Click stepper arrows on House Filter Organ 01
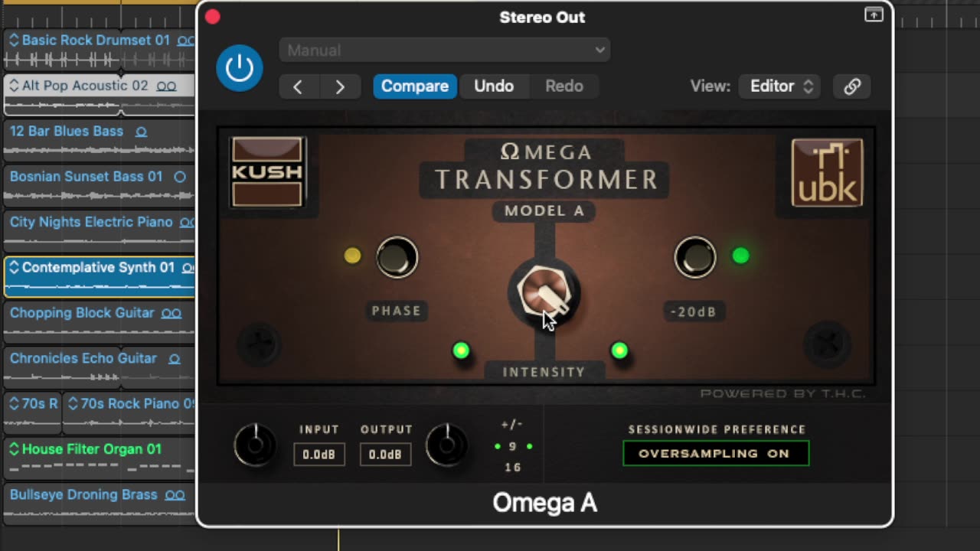The width and height of the screenshot is (980, 551). [x=13, y=449]
